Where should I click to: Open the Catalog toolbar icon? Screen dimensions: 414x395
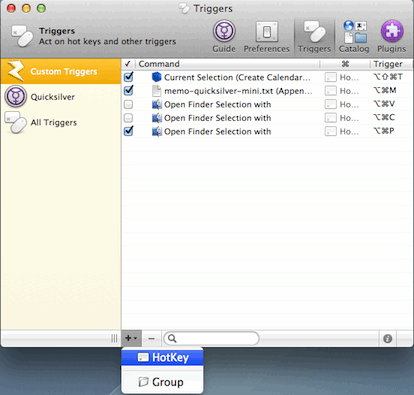point(354,37)
